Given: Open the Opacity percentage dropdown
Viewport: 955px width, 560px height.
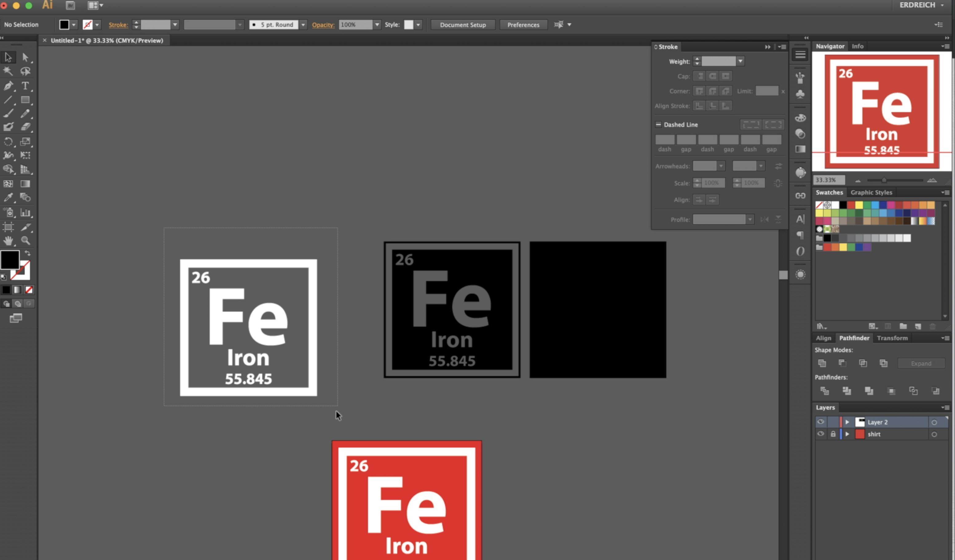Looking at the screenshot, I should coord(377,25).
